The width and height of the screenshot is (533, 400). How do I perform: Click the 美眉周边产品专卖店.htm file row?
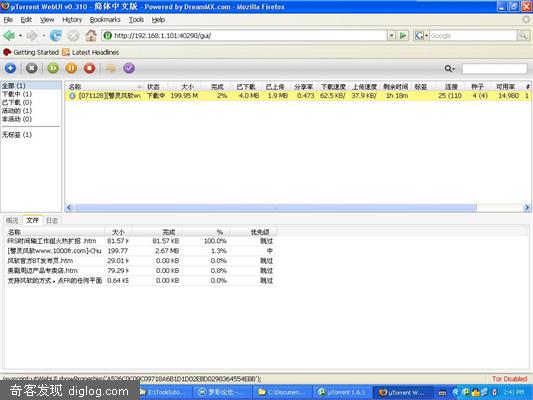141,271
